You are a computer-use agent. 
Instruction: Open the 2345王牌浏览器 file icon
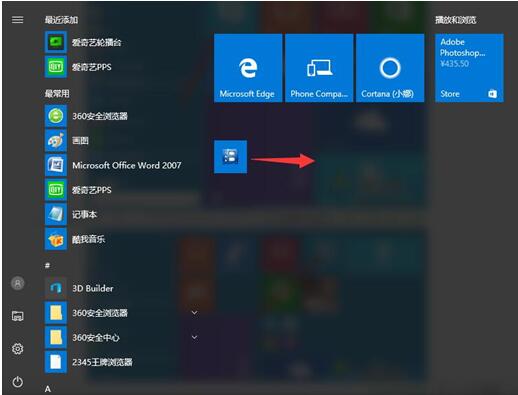tap(56, 362)
